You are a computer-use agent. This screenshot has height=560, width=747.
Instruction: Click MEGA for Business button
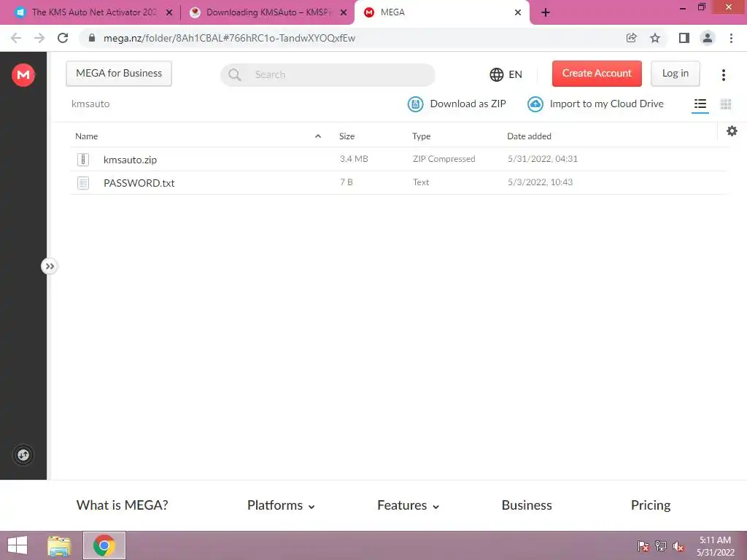[x=119, y=74]
